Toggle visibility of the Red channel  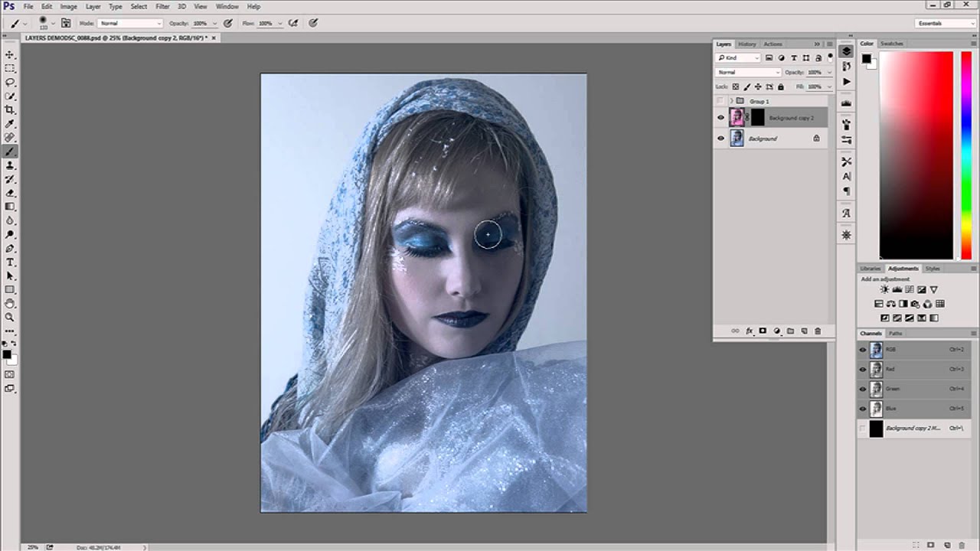point(863,369)
